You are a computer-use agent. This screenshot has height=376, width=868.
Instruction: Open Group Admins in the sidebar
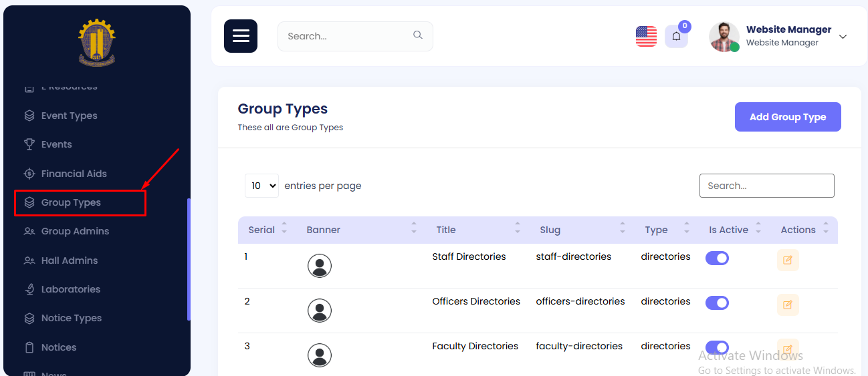pyautogui.click(x=75, y=231)
